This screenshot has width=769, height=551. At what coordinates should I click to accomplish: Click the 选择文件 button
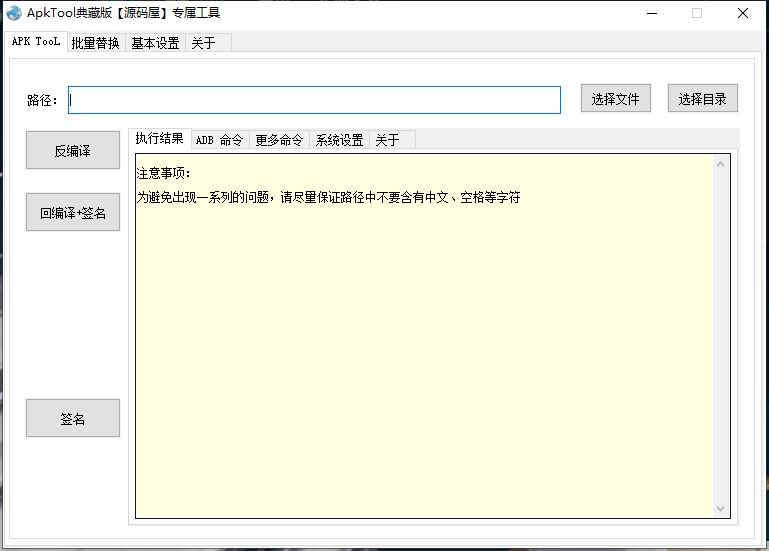(615, 99)
